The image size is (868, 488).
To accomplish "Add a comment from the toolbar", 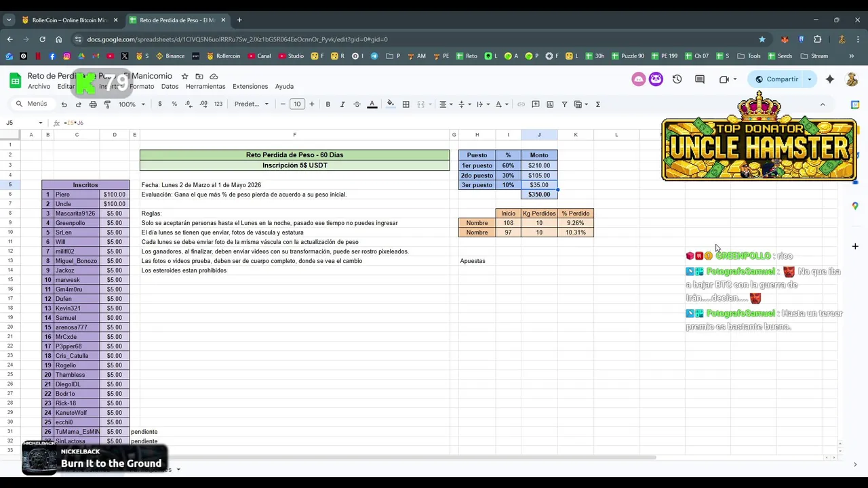I will click(x=536, y=104).
